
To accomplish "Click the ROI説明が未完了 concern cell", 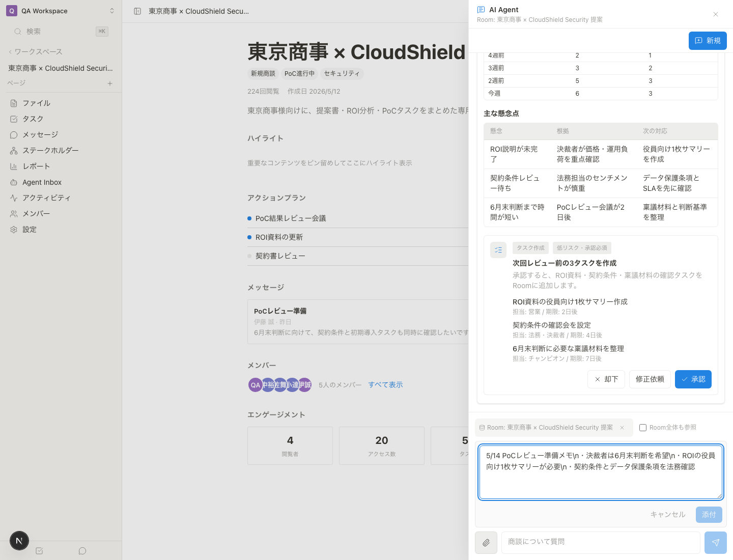I will [x=517, y=154].
